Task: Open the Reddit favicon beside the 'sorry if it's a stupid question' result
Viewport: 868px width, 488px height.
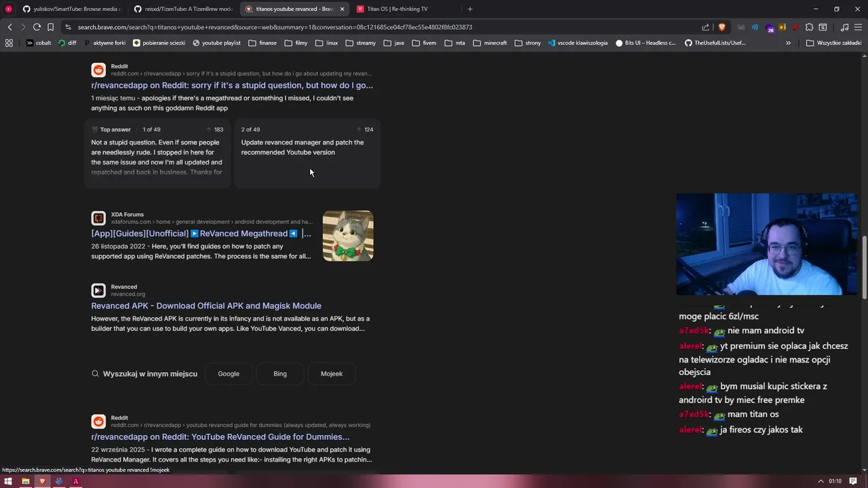Action: coord(98,70)
